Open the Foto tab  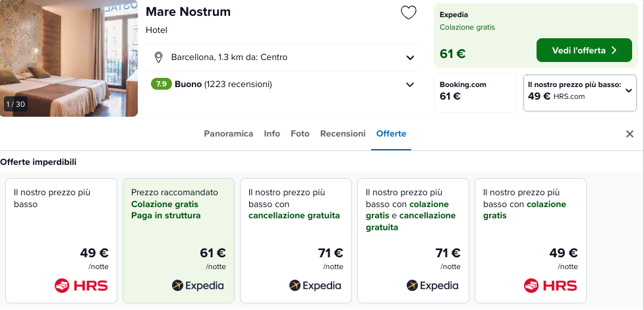click(x=300, y=134)
